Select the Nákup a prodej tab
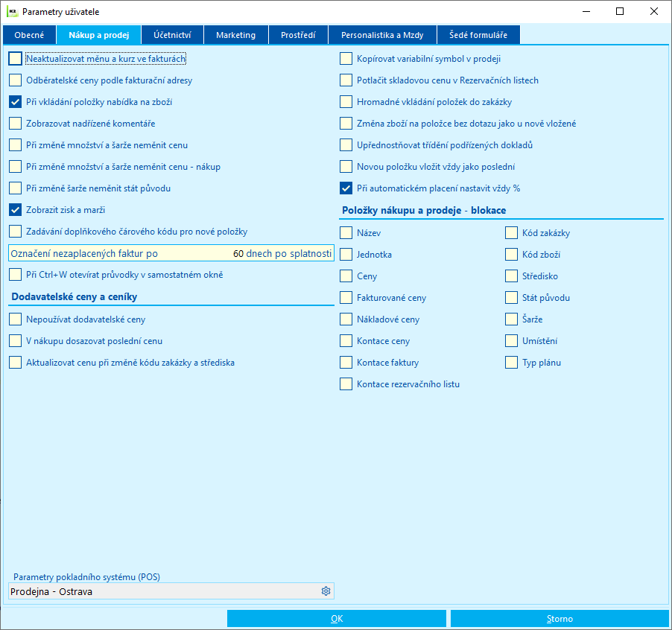 tap(99, 35)
